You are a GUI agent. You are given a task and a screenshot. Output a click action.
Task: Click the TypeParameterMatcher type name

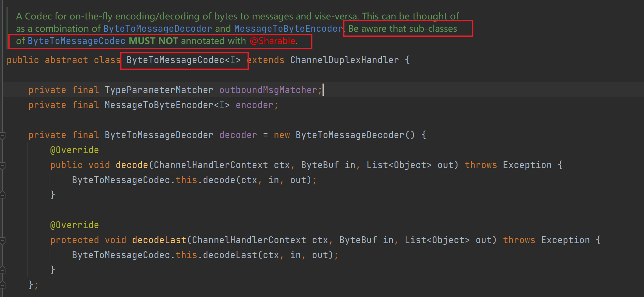coord(159,90)
